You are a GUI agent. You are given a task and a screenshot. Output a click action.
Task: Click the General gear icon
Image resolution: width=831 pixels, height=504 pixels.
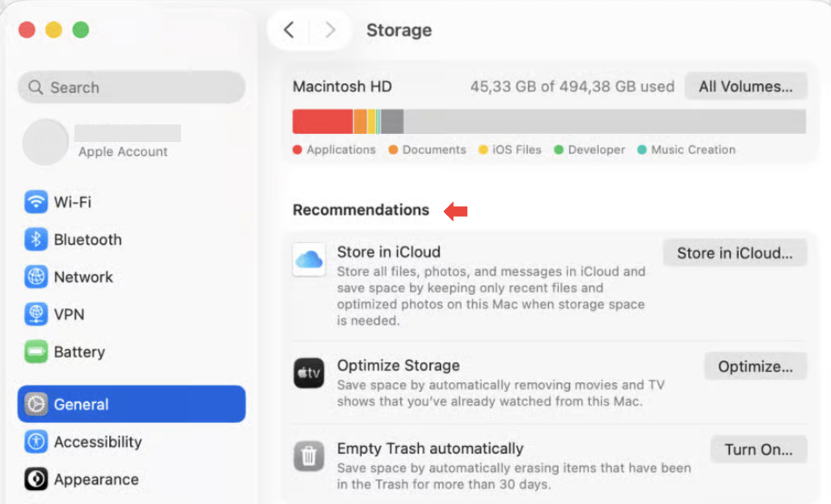(x=36, y=404)
